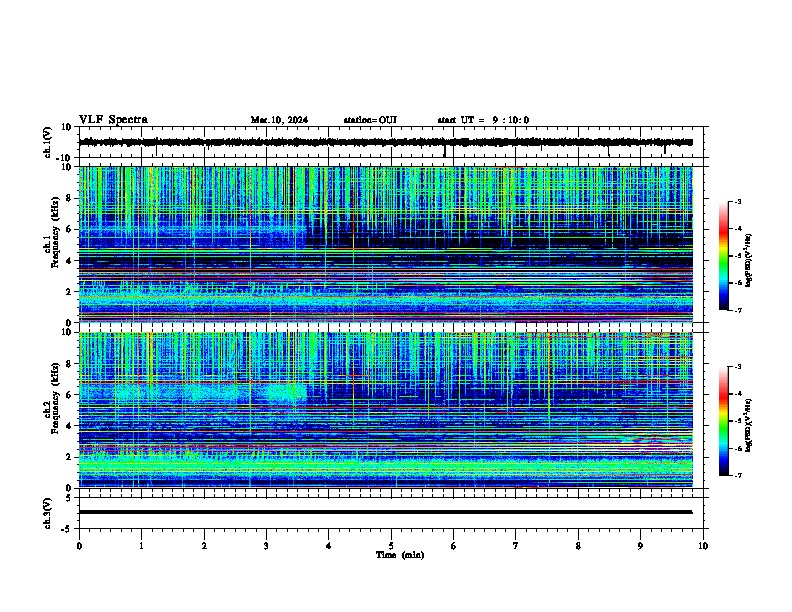Click the "8" kHz tick on ch.2 spectrogram
This screenshot has width=792, height=612.
pos(70,364)
